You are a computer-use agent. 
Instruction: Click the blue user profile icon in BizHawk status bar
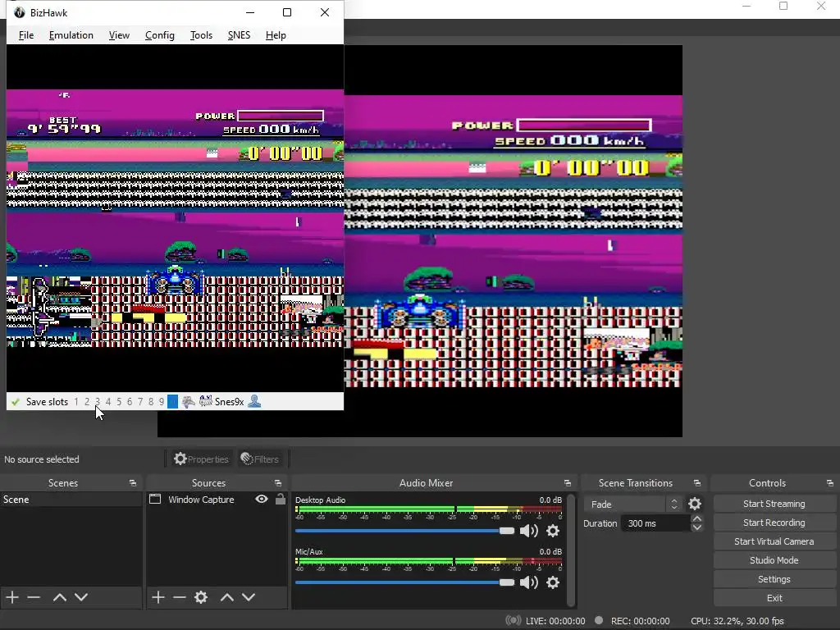(x=254, y=401)
